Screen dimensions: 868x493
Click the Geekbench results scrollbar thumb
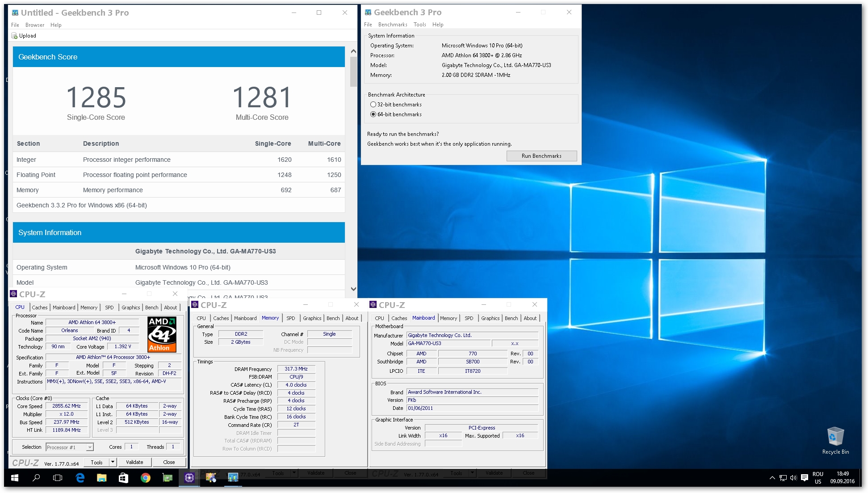[353, 72]
